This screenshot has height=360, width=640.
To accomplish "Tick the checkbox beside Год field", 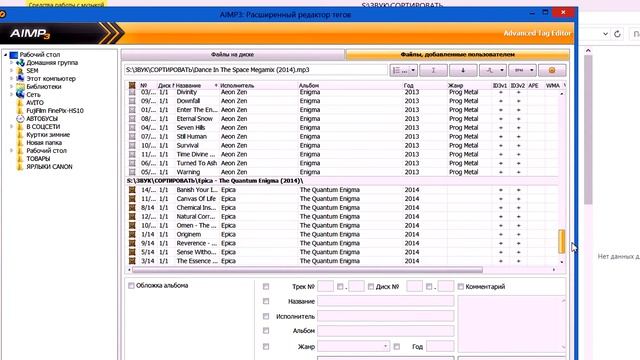I will click(x=396, y=347).
